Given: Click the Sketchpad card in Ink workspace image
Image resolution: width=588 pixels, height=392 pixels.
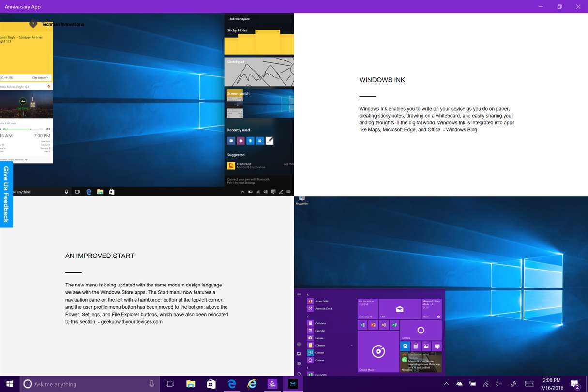Looking at the screenshot, I should 259,72.
